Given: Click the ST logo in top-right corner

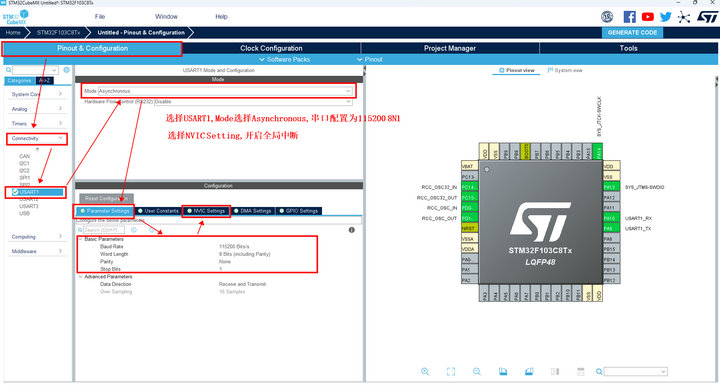Looking at the screenshot, I should coord(707,17).
